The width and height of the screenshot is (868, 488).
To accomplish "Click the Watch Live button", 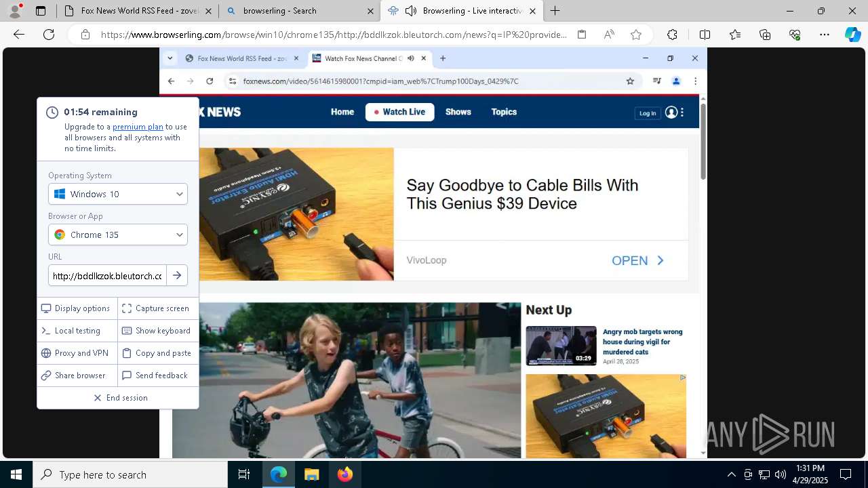I will coord(399,112).
